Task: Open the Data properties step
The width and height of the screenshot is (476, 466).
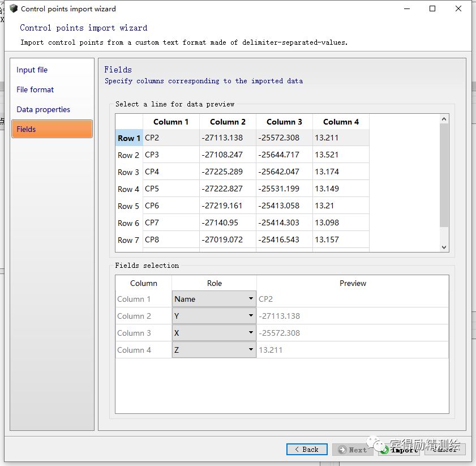Action: click(x=43, y=109)
